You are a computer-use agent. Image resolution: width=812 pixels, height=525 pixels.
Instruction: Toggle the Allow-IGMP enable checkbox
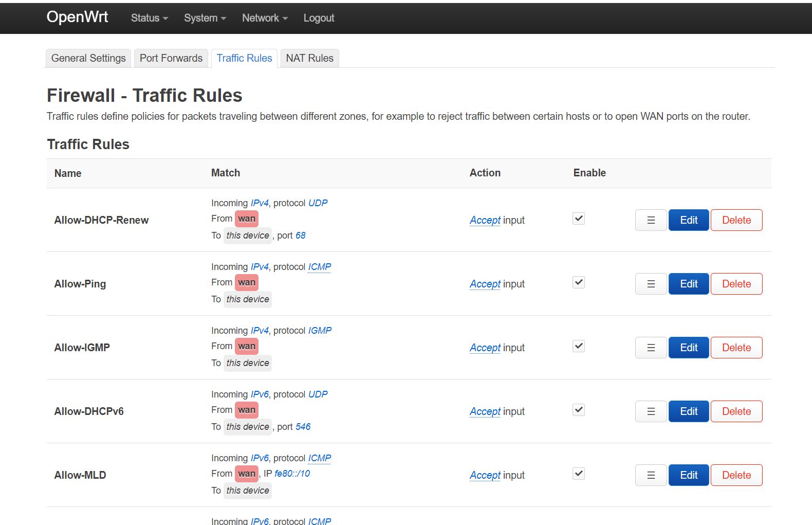[579, 346]
